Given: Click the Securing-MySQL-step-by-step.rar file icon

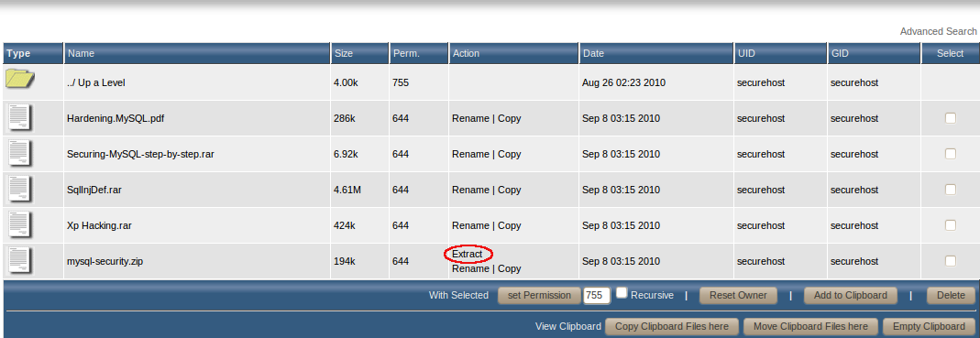Looking at the screenshot, I should (x=20, y=154).
